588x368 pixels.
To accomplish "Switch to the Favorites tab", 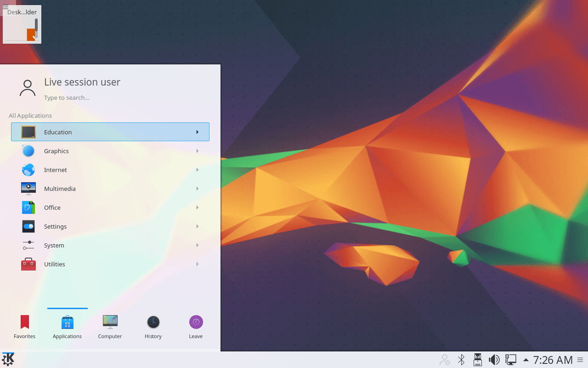I will click(x=25, y=327).
